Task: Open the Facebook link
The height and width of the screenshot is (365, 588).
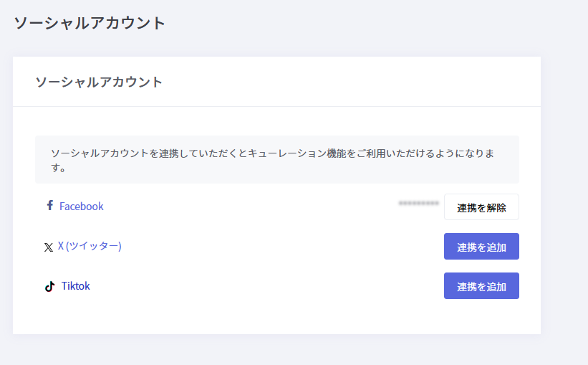Action: tap(81, 207)
